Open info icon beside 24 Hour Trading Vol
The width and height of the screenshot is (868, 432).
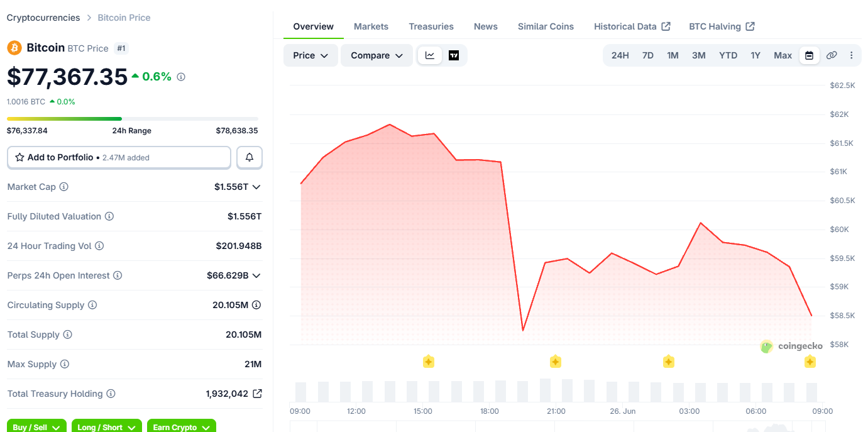[99, 246]
